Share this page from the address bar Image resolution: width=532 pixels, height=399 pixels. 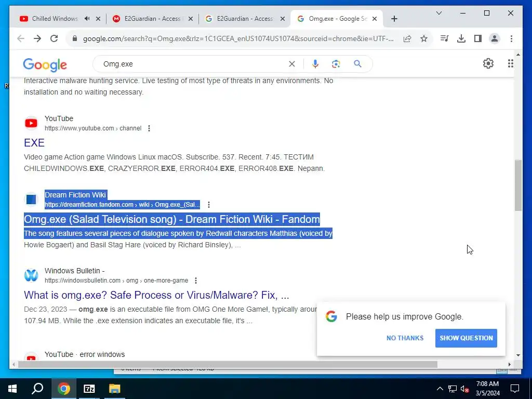click(407, 38)
